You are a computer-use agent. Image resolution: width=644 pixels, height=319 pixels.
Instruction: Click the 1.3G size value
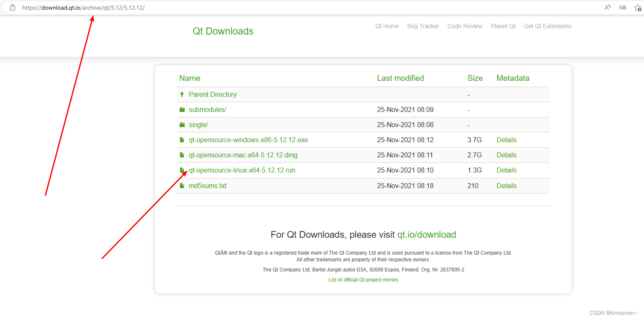point(474,170)
